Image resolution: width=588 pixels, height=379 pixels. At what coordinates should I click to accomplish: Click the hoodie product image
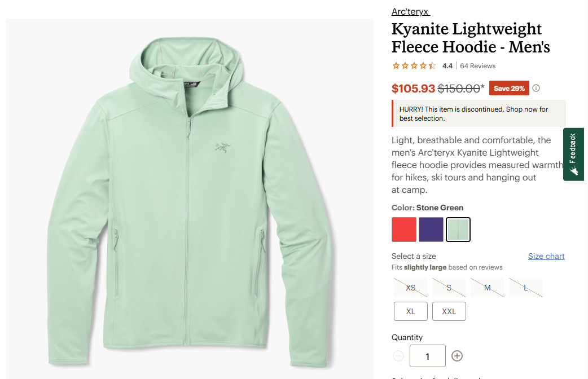[190, 197]
